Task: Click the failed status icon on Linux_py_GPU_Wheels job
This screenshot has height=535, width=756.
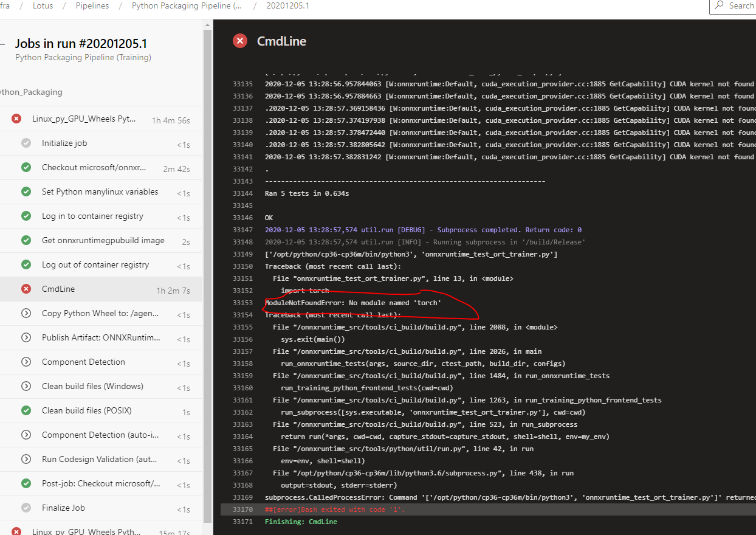Action: pos(16,119)
